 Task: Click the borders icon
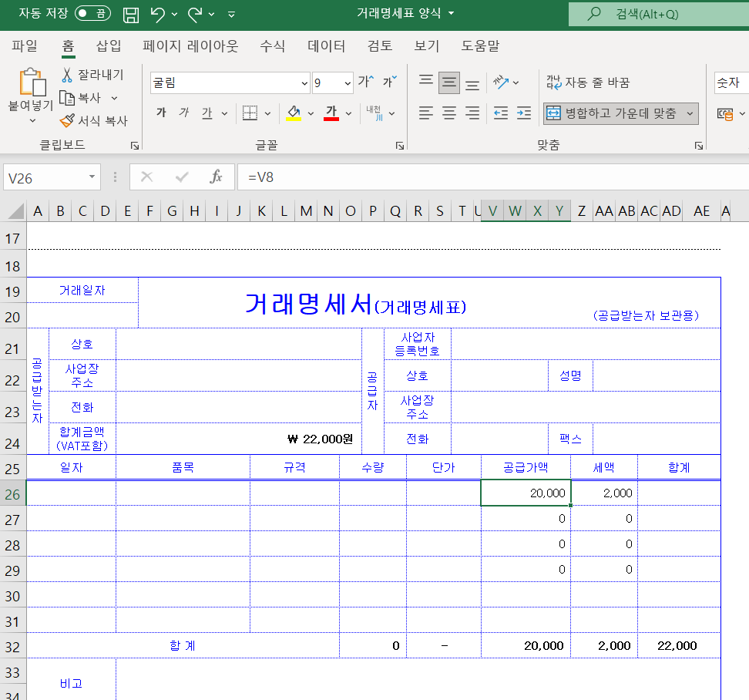pos(250,113)
